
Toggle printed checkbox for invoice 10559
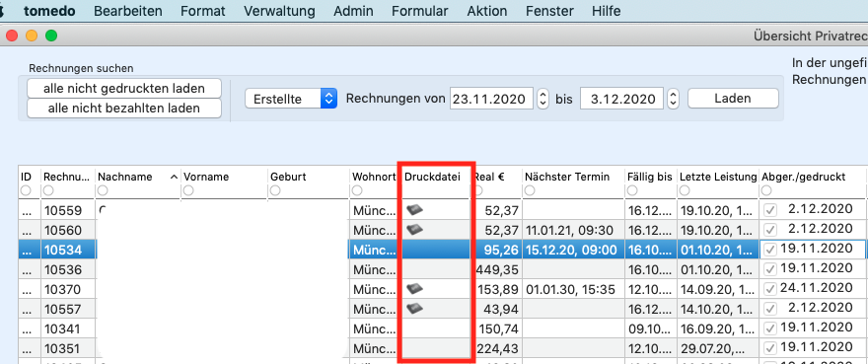pyautogui.click(x=769, y=210)
